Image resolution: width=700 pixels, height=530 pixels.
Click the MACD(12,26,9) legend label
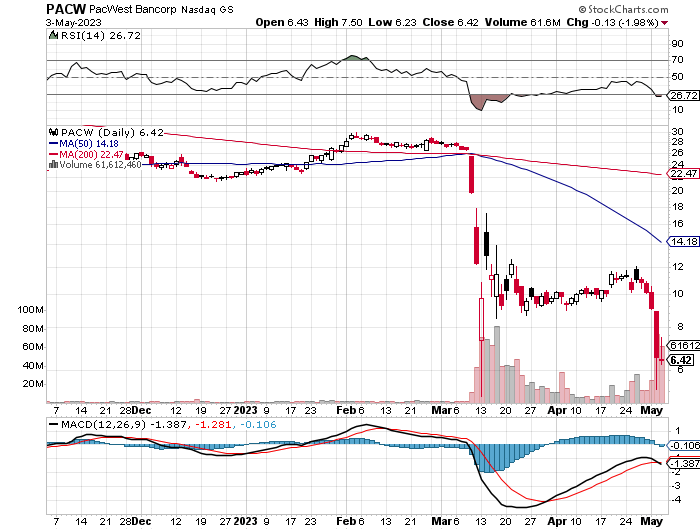click(x=103, y=425)
